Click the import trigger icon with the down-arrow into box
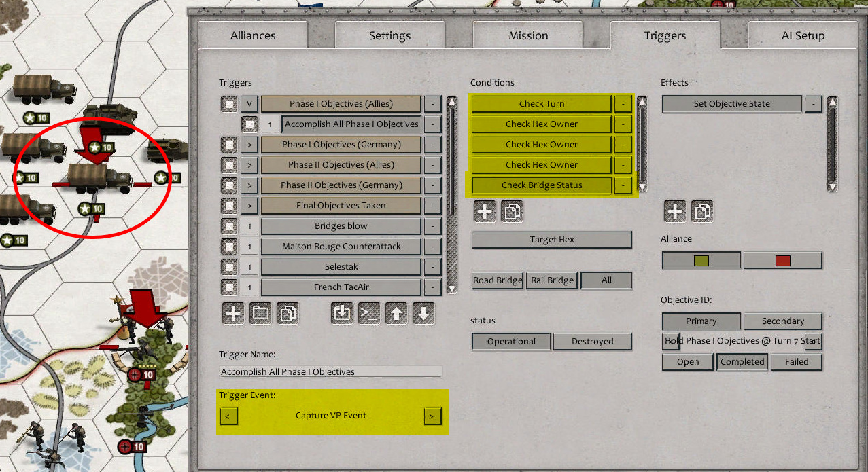The image size is (868, 472). pyautogui.click(x=342, y=313)
